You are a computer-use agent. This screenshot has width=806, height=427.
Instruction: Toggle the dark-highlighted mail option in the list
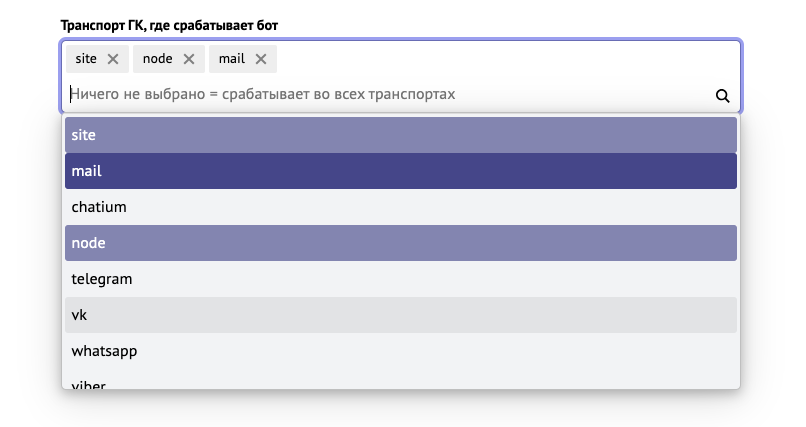tap(400, 171)
